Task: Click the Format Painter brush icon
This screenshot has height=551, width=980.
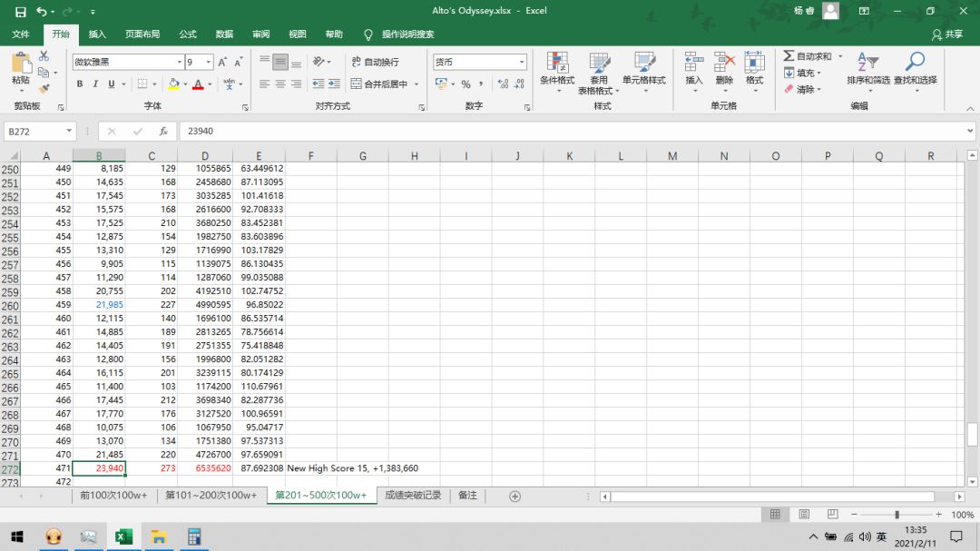Action: (x=44, y=88)
